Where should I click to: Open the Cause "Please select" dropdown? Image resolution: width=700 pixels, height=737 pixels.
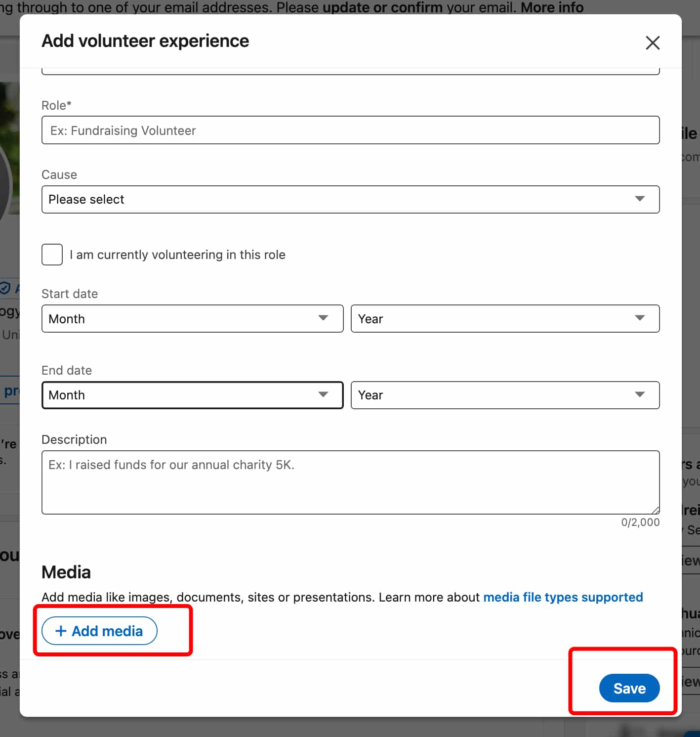coord(351,199)
